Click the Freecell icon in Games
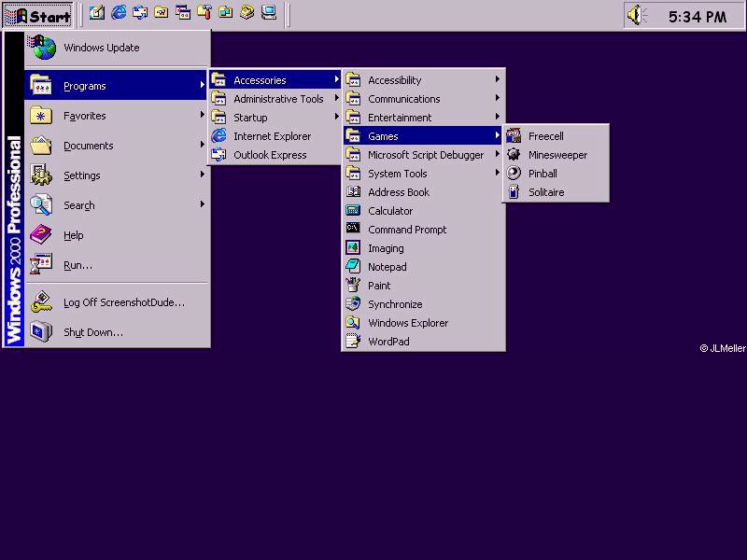This screenshot has width=747, height=560. 514,136
